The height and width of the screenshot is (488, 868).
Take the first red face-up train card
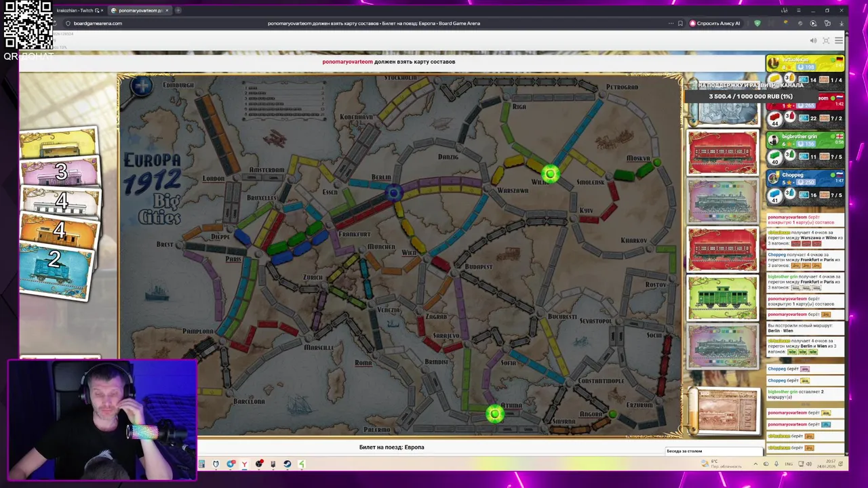pos(723,152)
